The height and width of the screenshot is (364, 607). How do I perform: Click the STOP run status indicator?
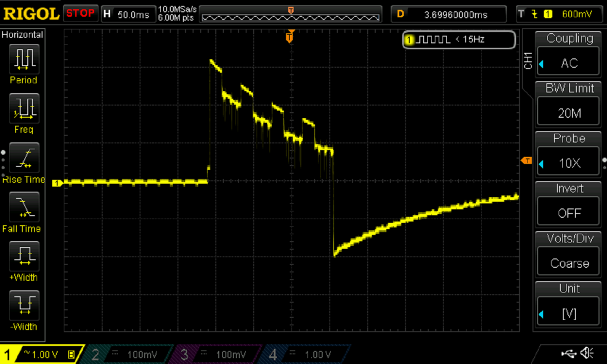pyautogui.click(x=80, y=13)
